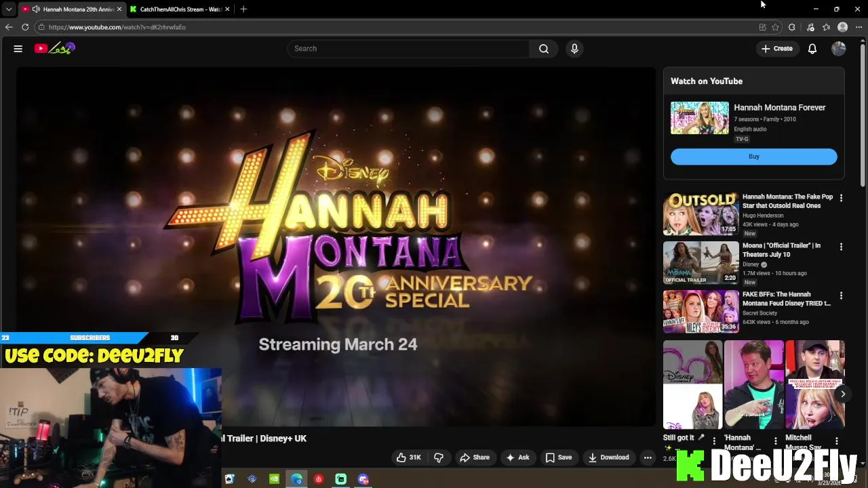Click the Hannah Montana trailer video player
Screen dimensions: 868x488
coord(336,247)
